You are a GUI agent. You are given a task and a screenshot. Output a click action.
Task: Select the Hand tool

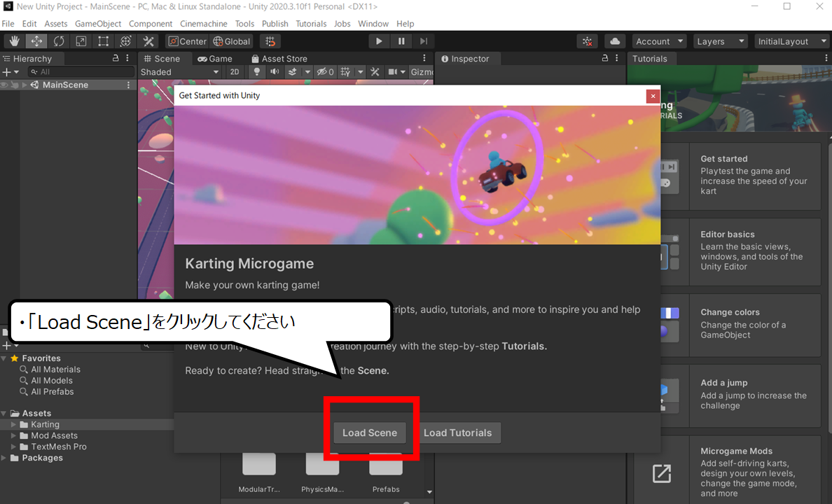tap(14, 41)
